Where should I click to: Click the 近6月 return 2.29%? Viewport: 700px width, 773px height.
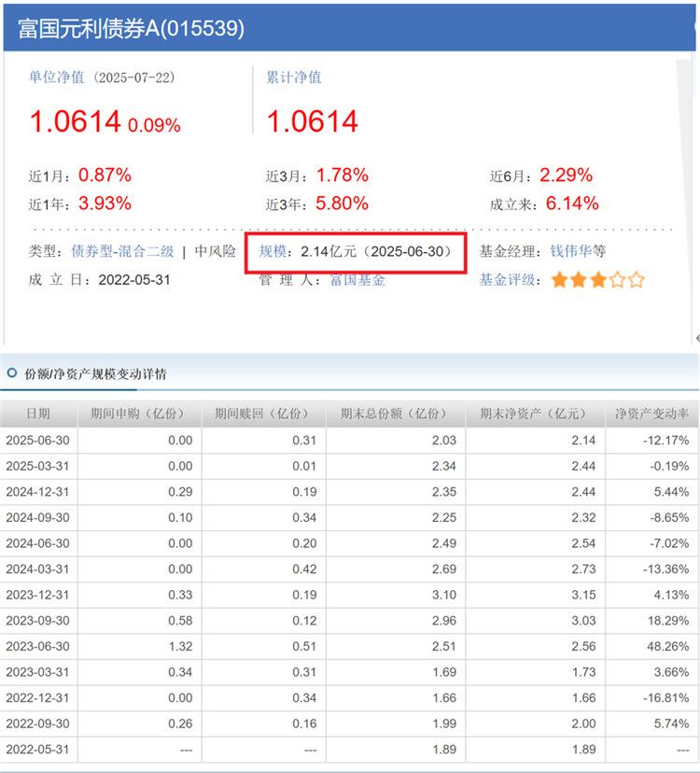pos(566,175)
